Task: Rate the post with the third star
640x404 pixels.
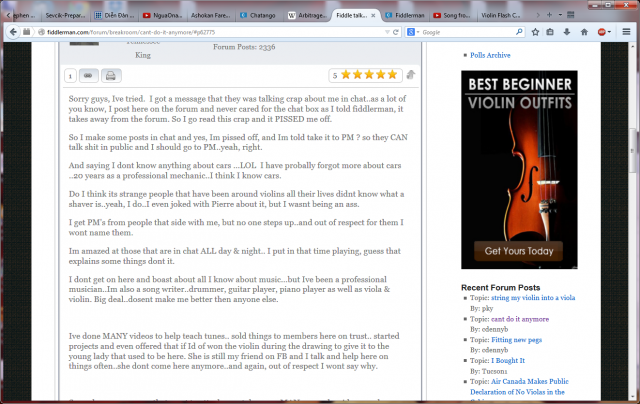Action: tap(369, 75)
